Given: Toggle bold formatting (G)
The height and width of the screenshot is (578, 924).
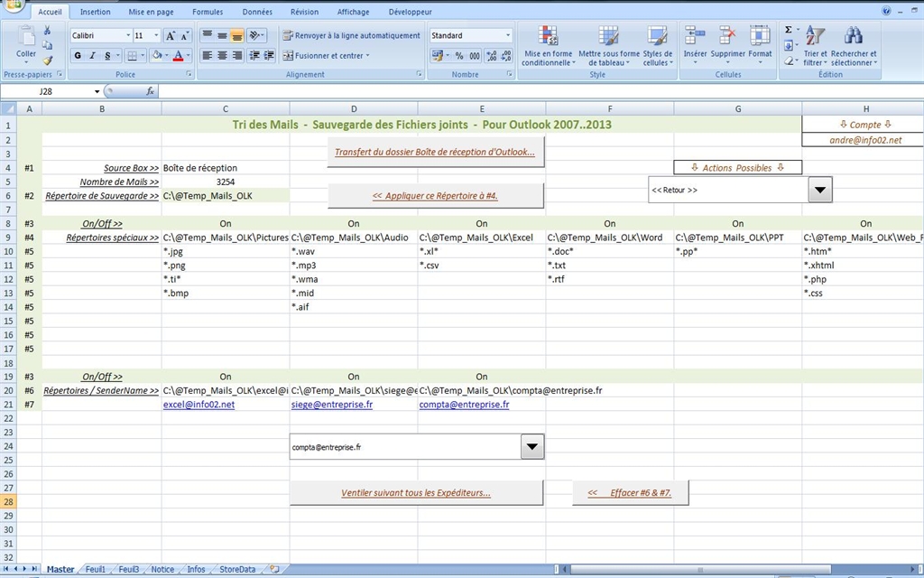Looking at the screenshot, I should click(78, 56).
